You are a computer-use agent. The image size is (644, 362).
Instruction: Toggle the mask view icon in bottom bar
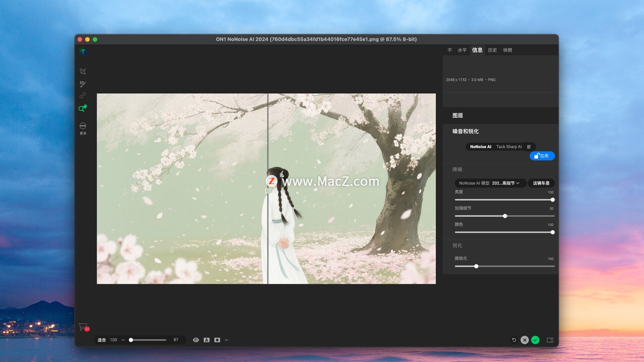point(217,340)
